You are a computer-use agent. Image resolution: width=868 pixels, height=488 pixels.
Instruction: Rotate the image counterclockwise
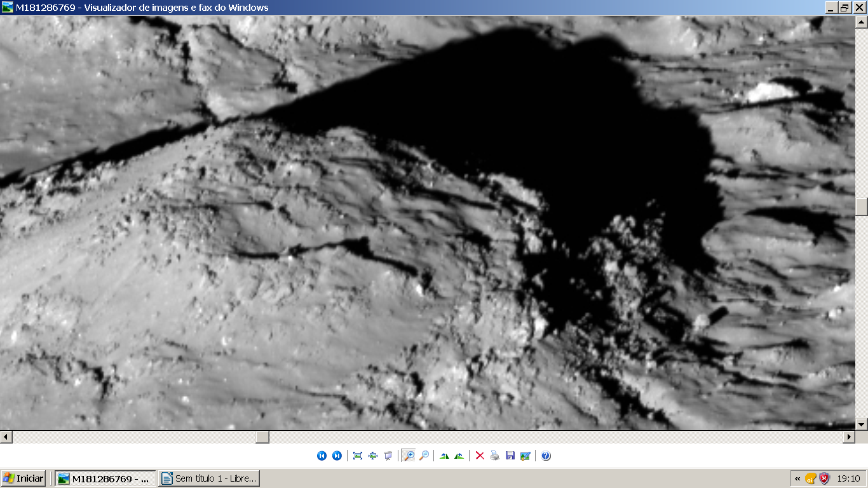tap(459, 456)
